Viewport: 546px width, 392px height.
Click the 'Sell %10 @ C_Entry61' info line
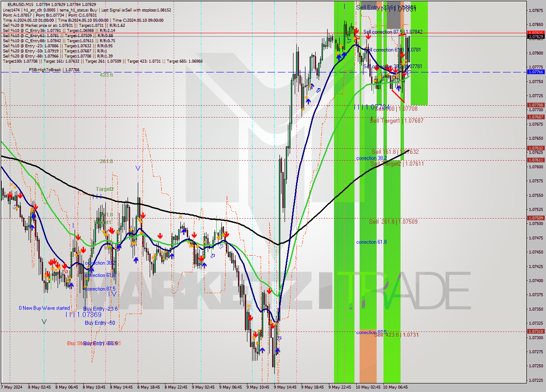(58, 35)
